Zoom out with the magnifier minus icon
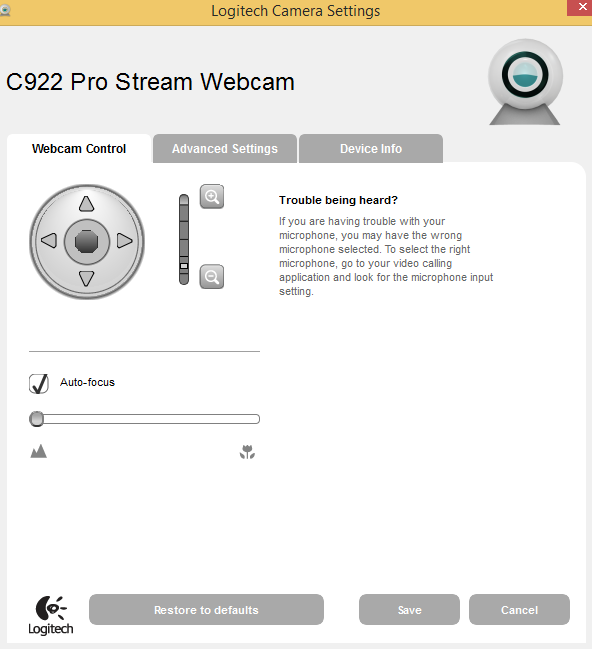Image resolution: width=592 pixels, height=649 pixels. pyautogui.click(x=212, y=276)
